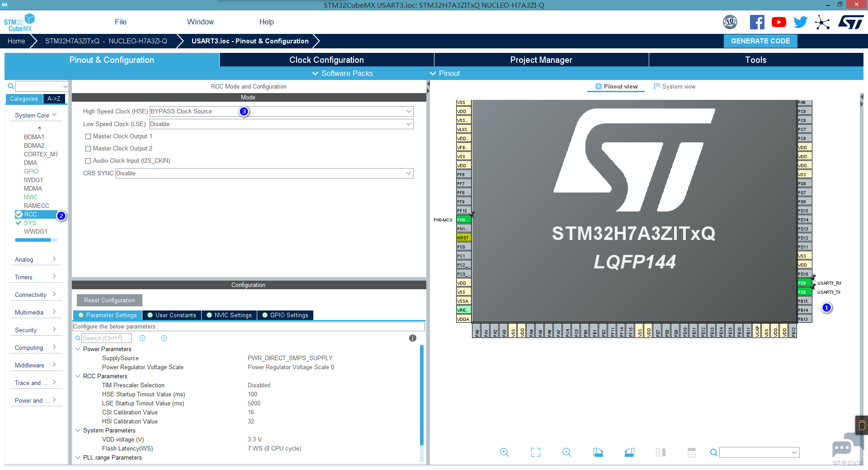Rotate the chip view counter-clockwise

629,452
